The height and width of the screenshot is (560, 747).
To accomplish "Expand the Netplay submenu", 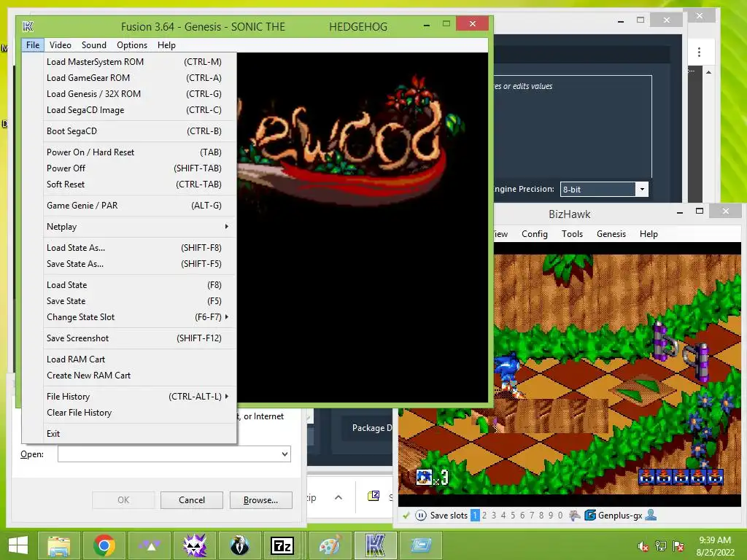I will pyautogui.click(x=138, y=227).
